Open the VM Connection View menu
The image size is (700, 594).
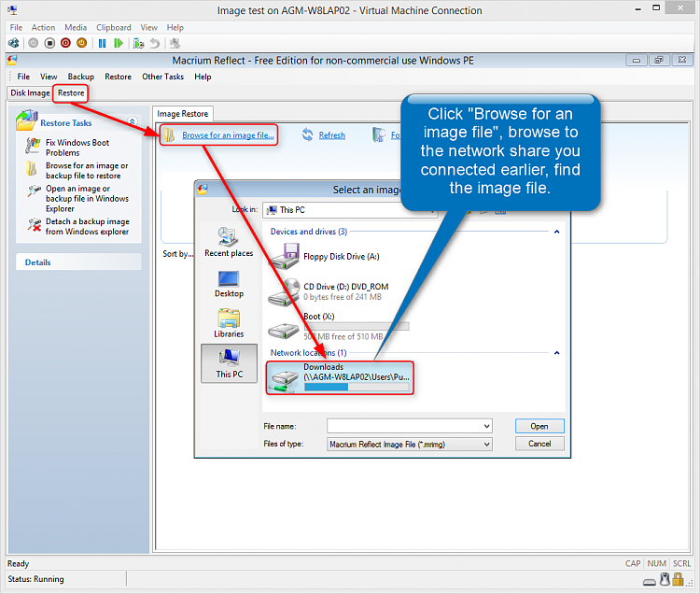point(149,27)
